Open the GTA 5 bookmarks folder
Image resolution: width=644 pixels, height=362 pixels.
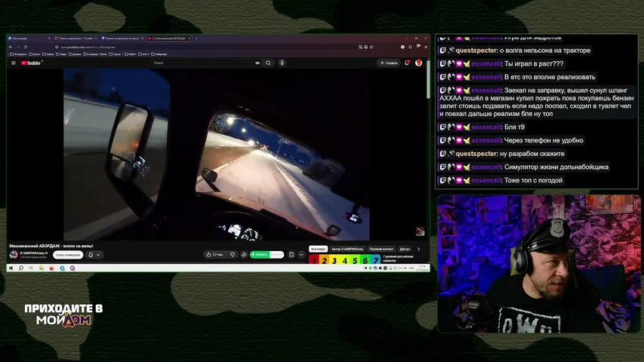coord(143,54)
